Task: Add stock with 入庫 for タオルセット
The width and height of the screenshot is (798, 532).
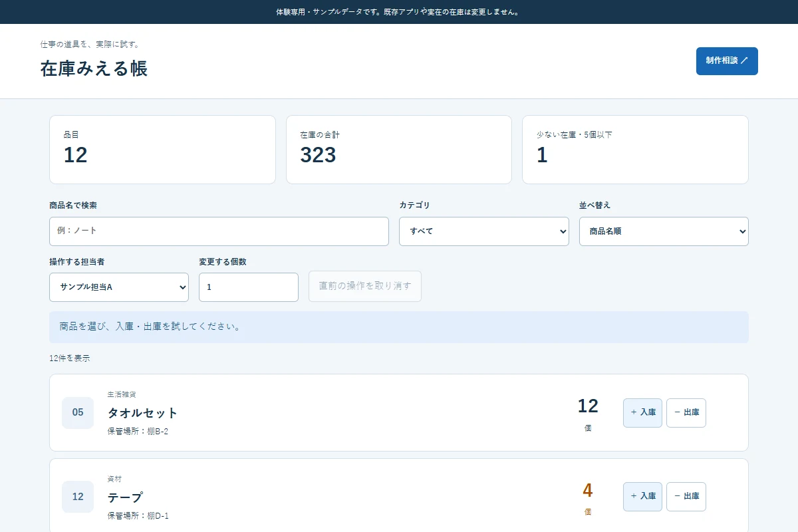Action: pyautogui.click(x=642, y=413)
